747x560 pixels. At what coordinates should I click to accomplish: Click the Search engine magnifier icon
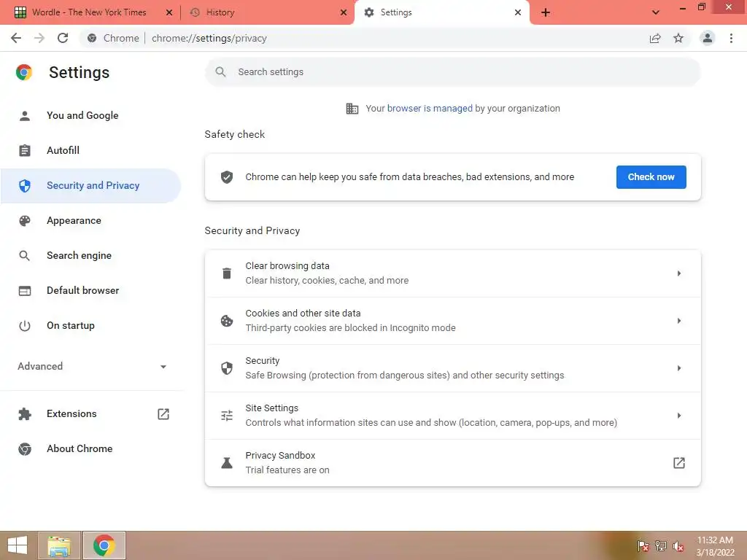point(24,256)
